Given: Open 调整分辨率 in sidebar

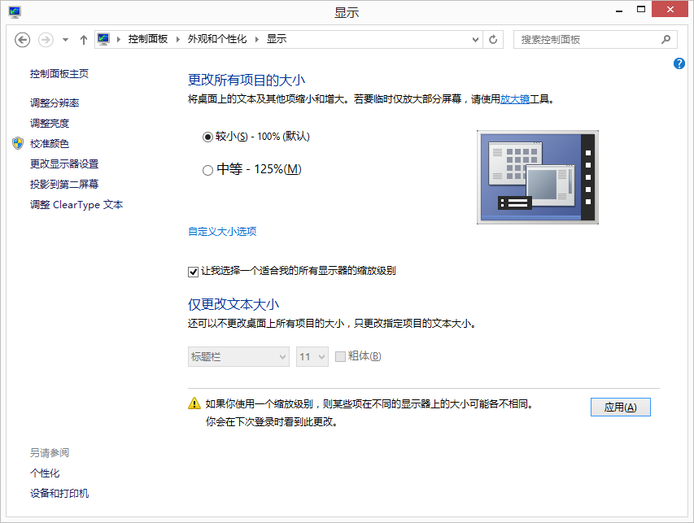Looking at the screenshot, I should click(54, 103).
